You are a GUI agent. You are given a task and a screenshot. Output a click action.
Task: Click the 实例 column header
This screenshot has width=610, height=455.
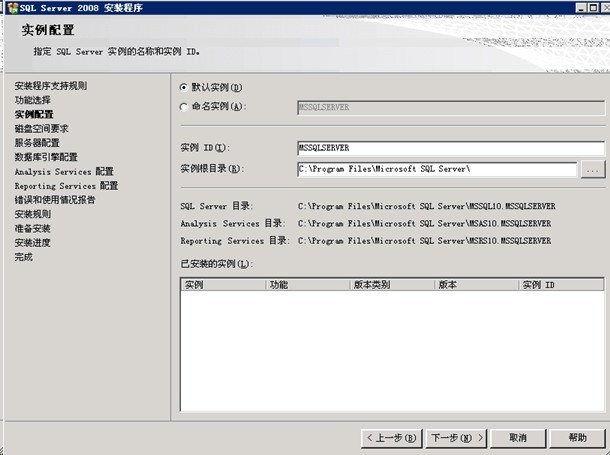pyautogui.click(x=223, y=285)
